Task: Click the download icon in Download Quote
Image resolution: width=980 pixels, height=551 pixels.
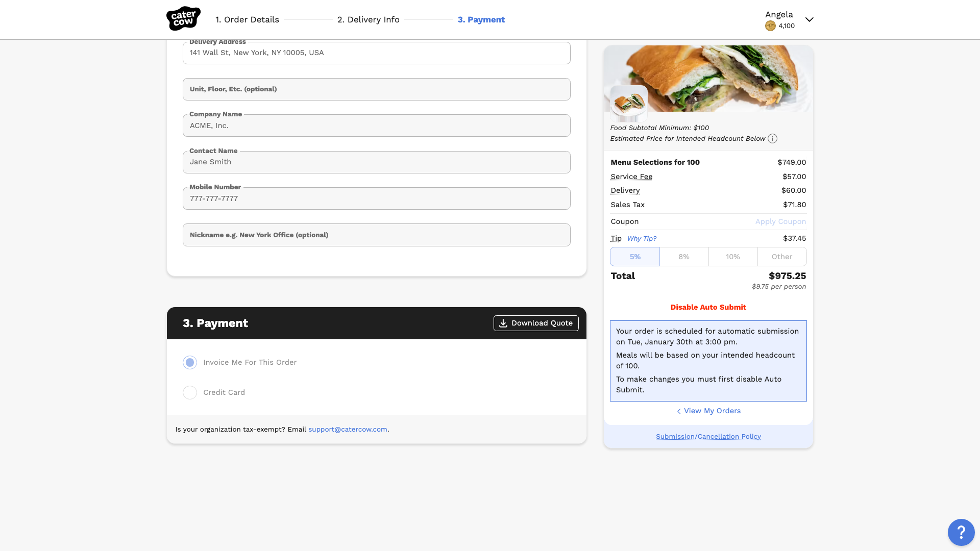Action: pos(503,323)
